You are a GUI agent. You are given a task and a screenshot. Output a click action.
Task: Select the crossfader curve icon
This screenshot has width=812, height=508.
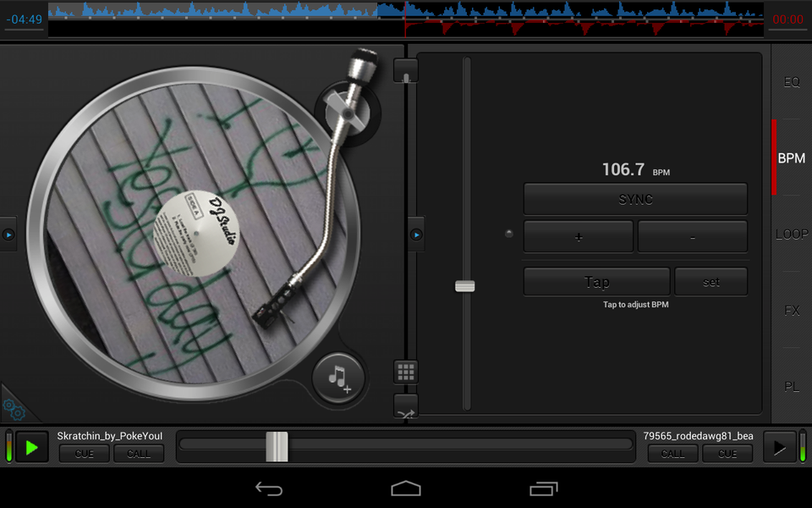pyautogui.click(x=405, y=408)
